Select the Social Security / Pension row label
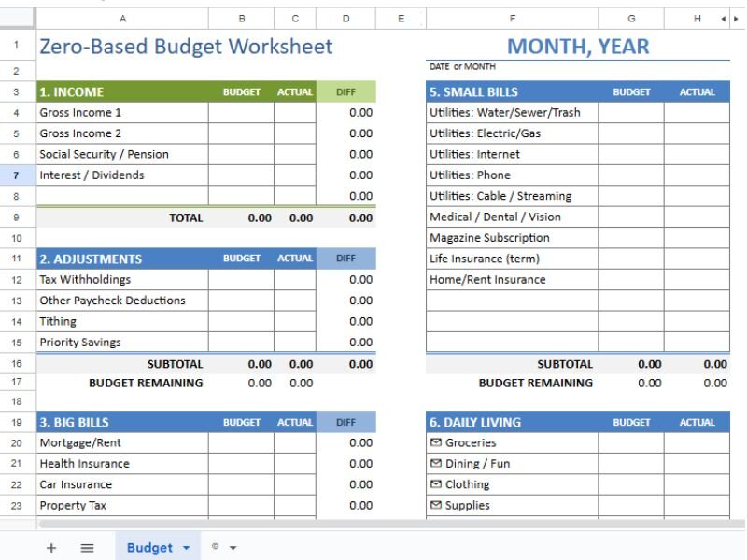The height and width of the screenshot is (560, 747). pyautogui.click(x=122, y=154)
